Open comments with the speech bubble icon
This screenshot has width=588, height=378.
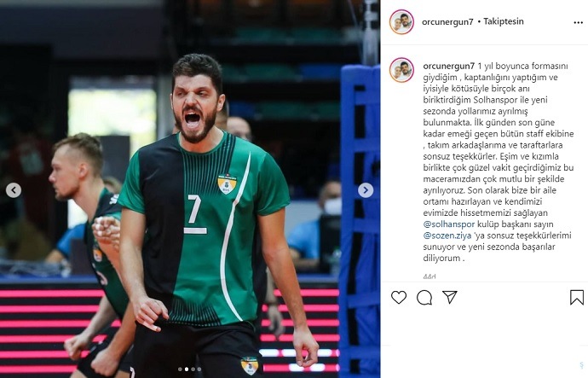click(x=424, y=297)
